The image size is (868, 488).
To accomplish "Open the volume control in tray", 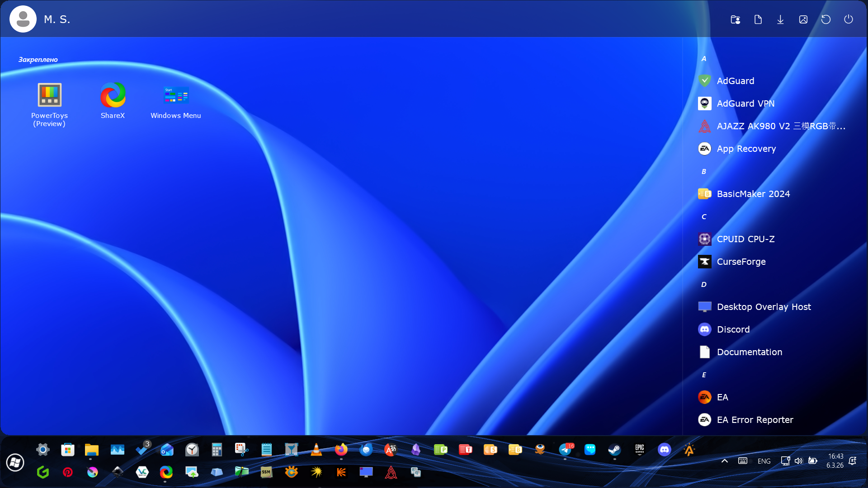I will (799, 461).
